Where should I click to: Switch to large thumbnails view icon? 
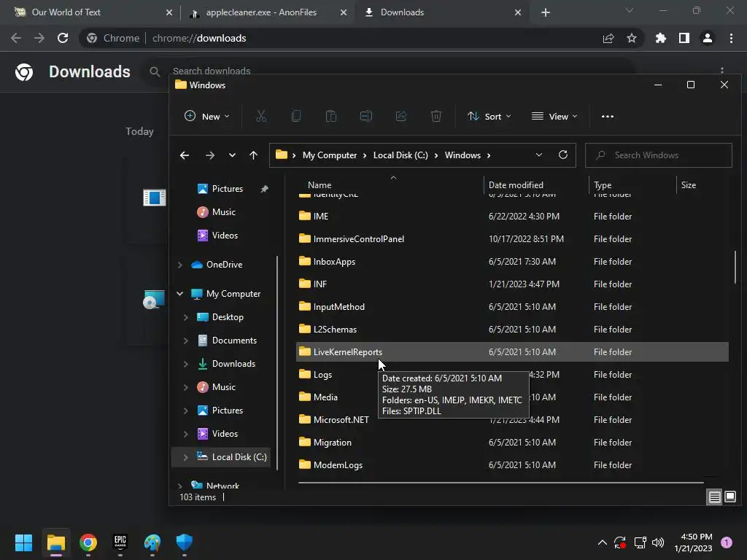[730, 497]
